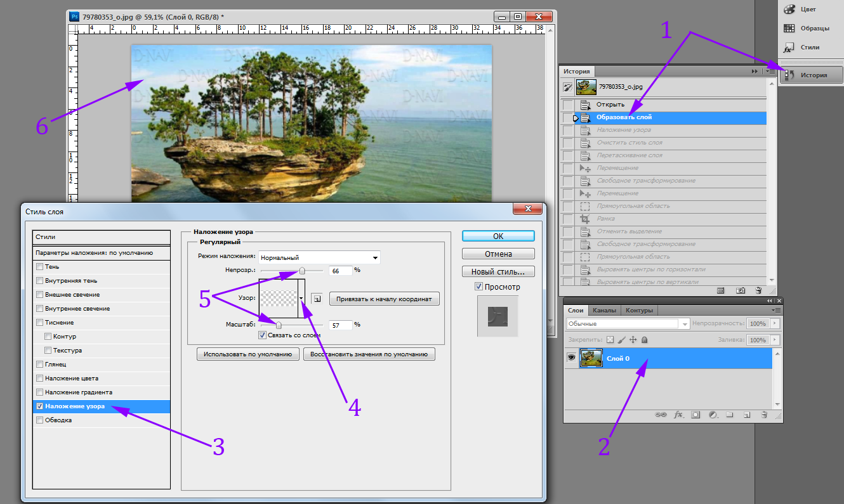Select Параметры наложения: по умолчанию entry
The height and width of the screenshot is (504, 844).
(102, 252)
